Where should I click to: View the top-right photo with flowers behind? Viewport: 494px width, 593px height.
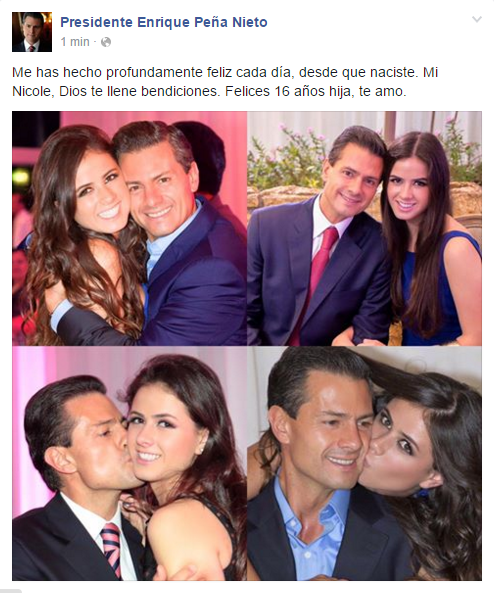365,228
